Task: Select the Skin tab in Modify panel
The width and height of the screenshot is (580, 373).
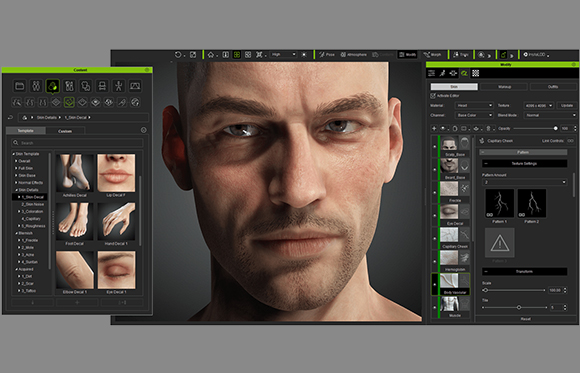Action: [x=454, y=87]
